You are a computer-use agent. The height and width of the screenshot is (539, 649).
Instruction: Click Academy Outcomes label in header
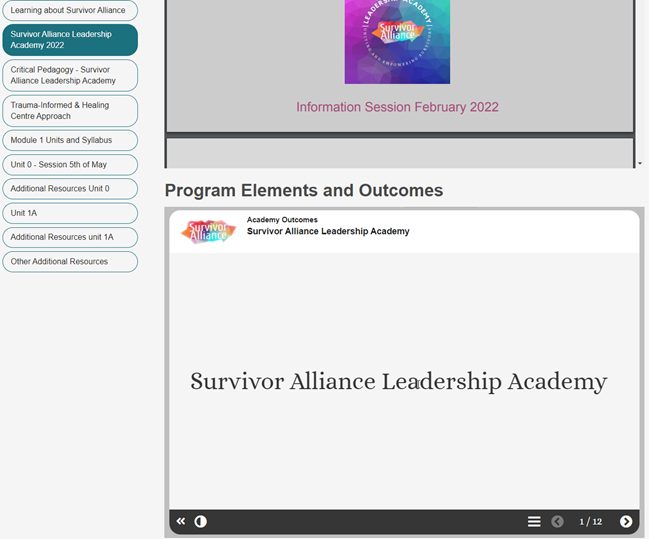[x=282, y=220]
